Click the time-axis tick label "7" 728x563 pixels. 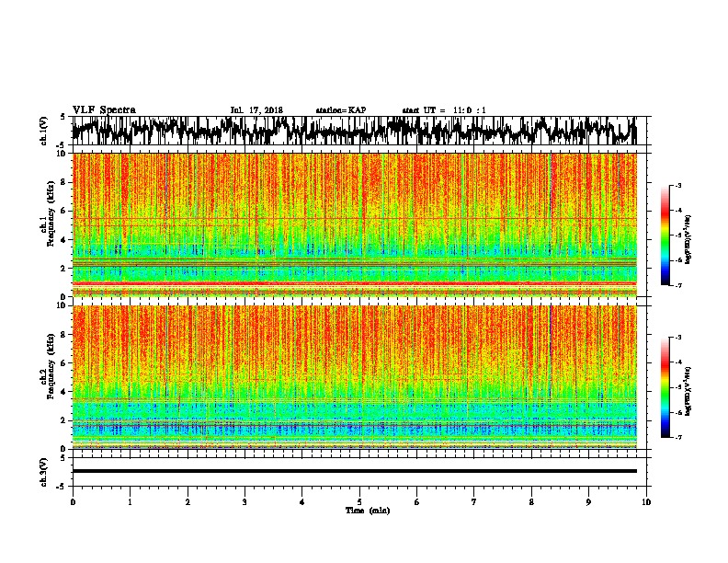pos(474,501)
